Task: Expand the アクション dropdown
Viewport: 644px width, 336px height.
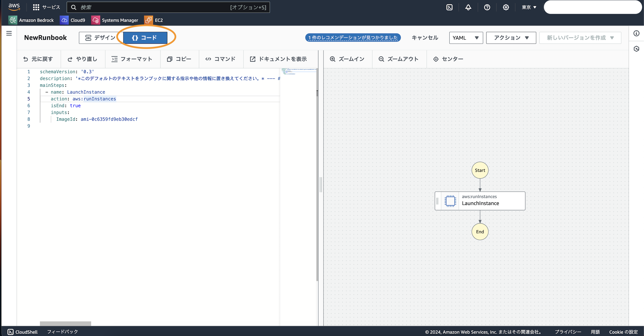Action: coord(511,38)
